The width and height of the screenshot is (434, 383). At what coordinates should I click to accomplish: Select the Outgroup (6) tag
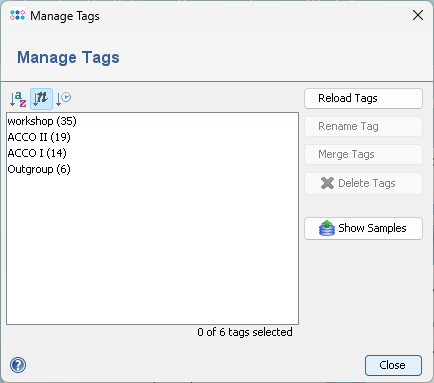point(39,169)
